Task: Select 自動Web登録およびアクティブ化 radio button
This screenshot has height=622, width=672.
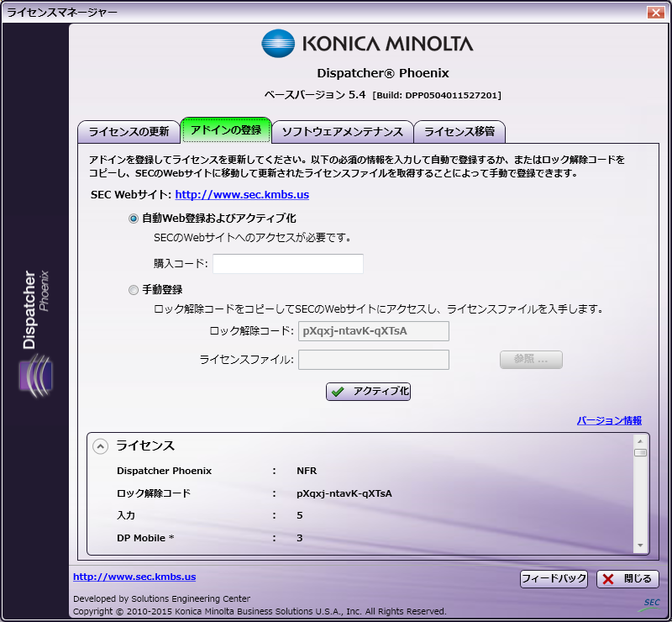Action: point(134,219)
